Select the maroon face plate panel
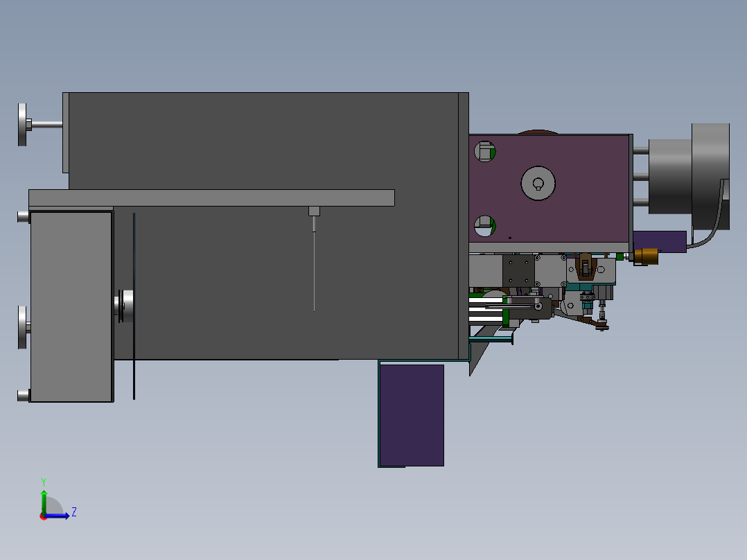This screenshot has width=747, height=560. (550, 189)
